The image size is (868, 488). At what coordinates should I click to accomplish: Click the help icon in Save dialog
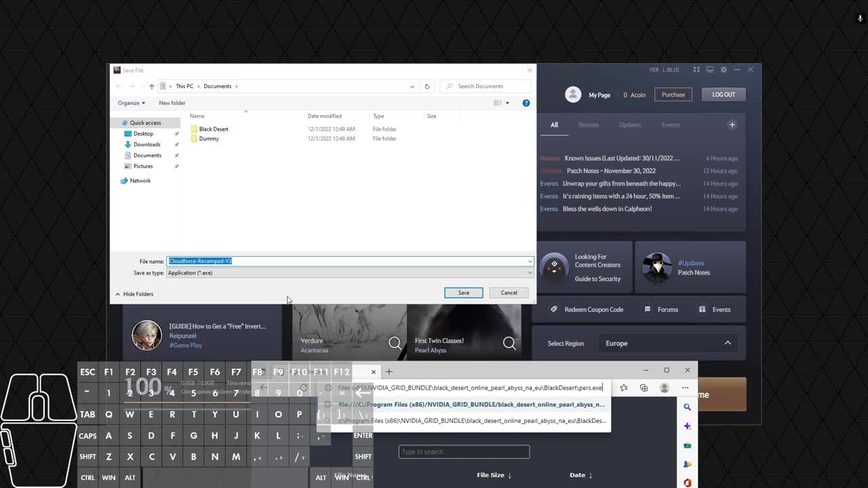coord(526,103)
